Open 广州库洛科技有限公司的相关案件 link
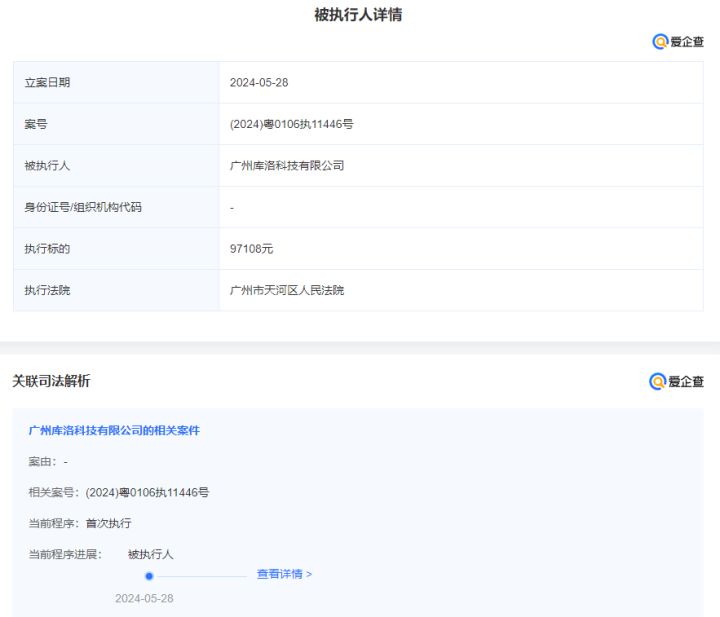The width and height of the screenshot is (720, 617). pyautogui.click(x=114, y=430)
